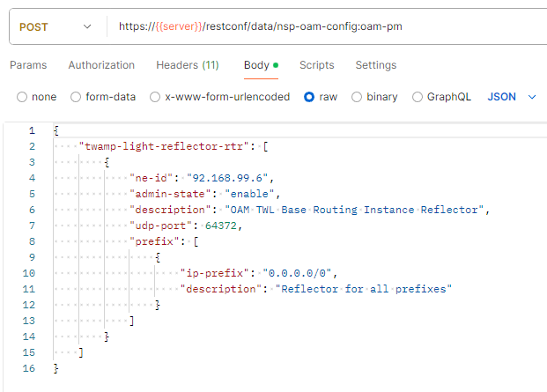Viewport: 547px width, 392px height.
Task: Expand the JSON format dropdown
Action: tap(512, 97)
